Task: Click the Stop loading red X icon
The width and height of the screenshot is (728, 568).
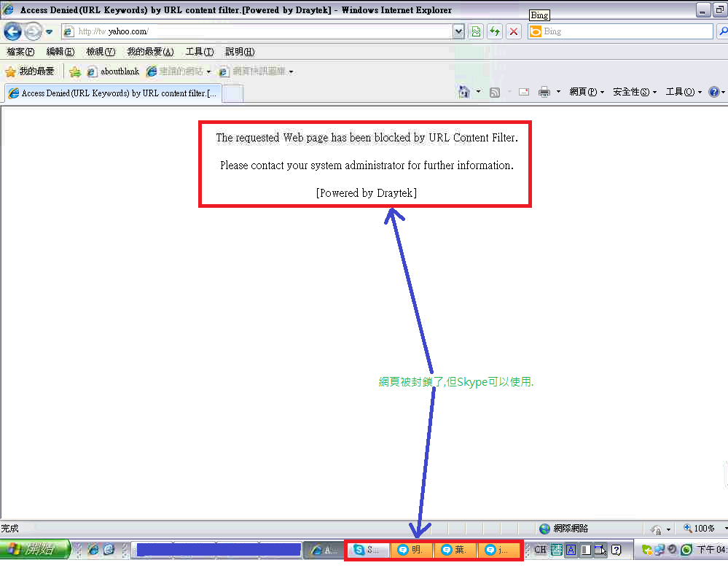Action: (x=514, y=31)
